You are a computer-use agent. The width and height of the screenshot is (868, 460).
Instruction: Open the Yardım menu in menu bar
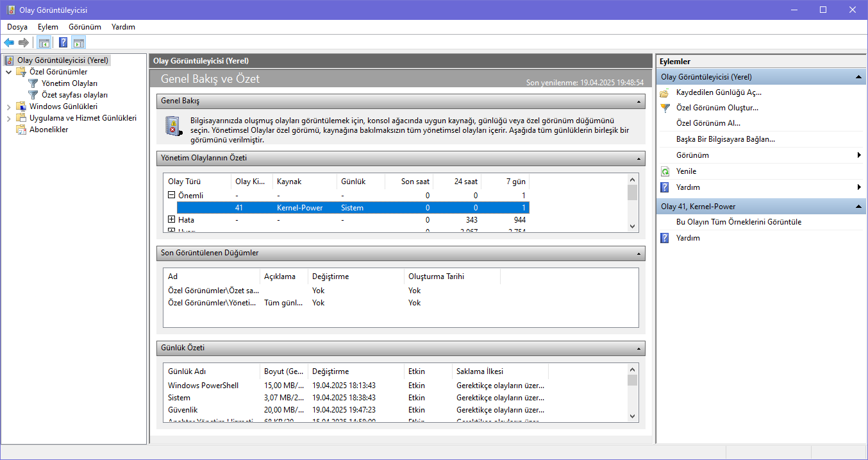tap(123, 27)
